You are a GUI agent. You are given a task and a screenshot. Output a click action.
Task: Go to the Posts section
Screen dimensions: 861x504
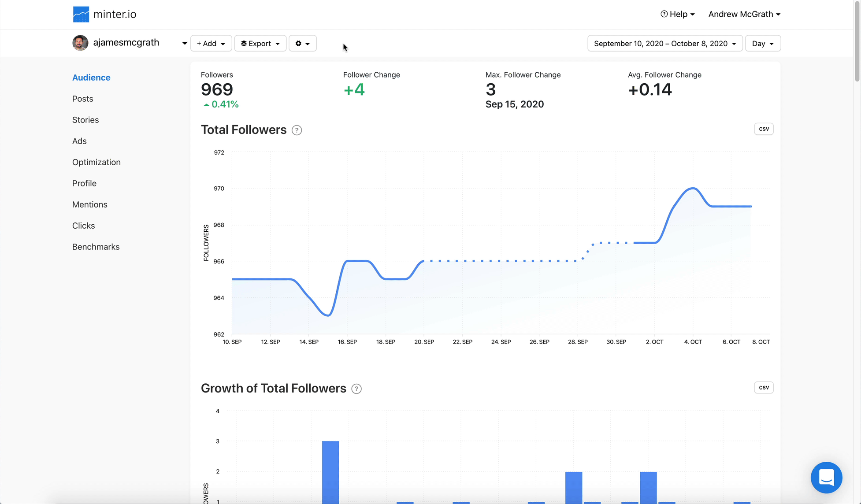(x=83, y=99)
